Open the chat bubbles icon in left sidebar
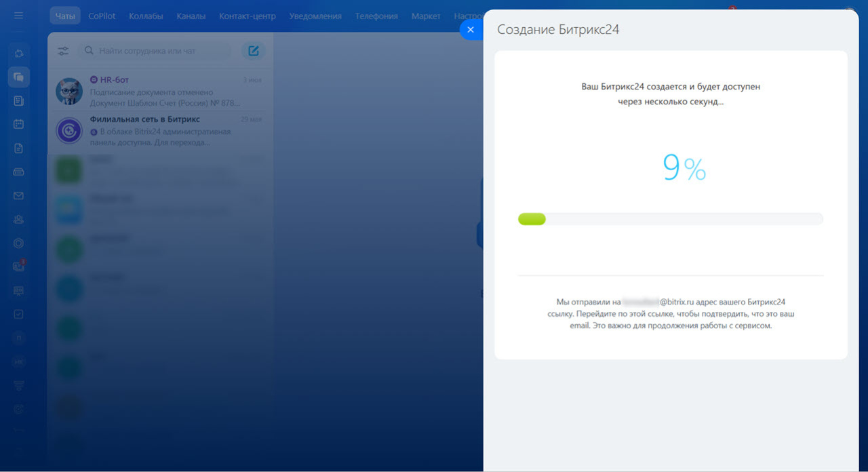868x472 pixels. coord(18,77)
